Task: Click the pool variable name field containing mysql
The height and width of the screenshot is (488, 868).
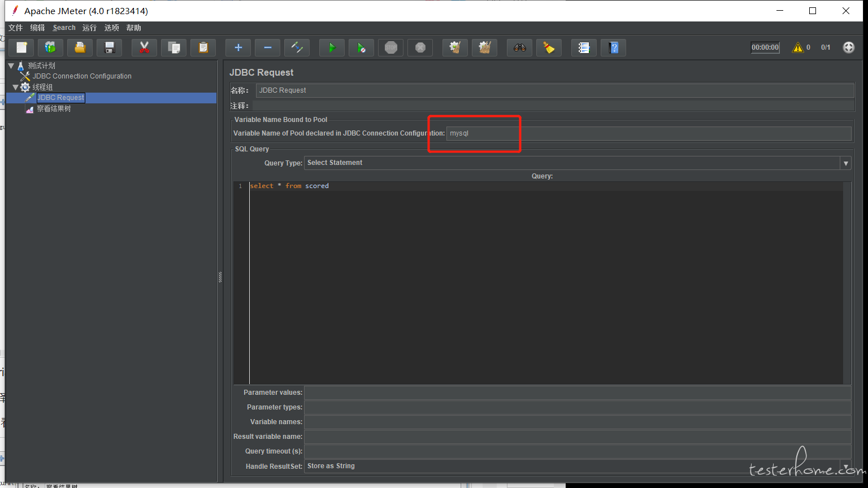Action: tap(649, 133)
